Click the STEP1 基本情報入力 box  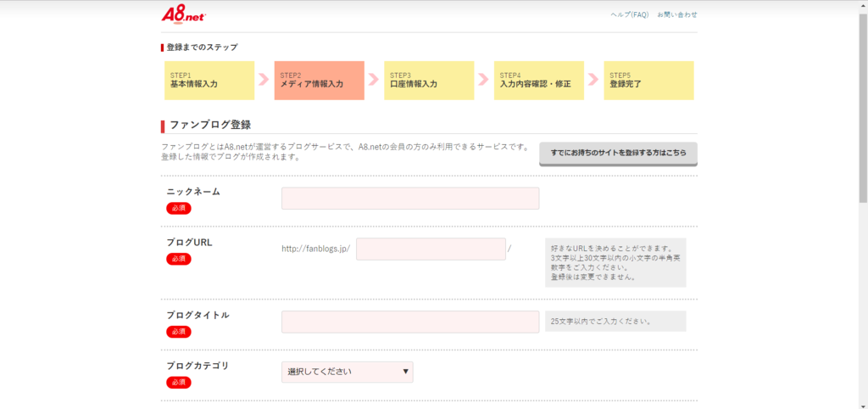coord(209,81)
